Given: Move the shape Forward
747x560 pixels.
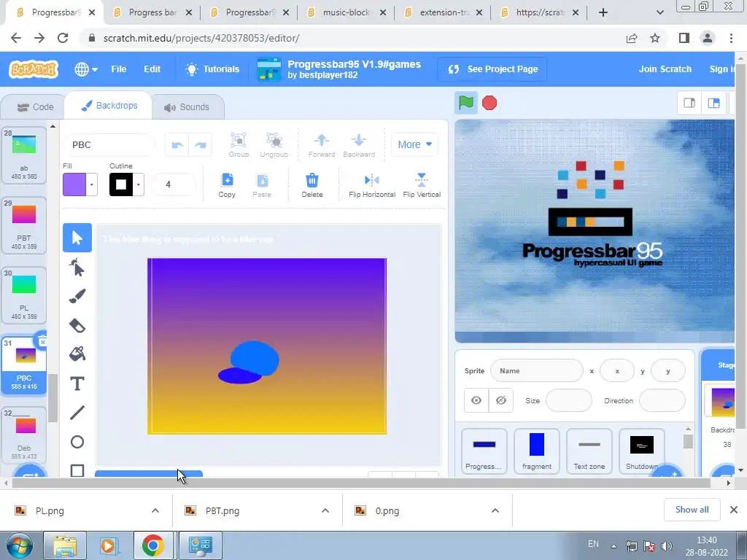Looking at the screenshot, I should coord(322,145).
